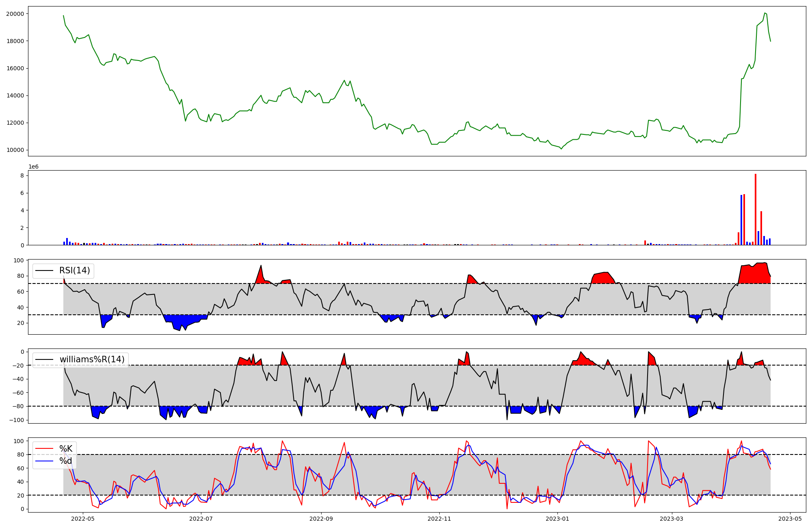Click the black RSI legend line sample
The height and width of the screenshot is (528, 812).
coord(44,270)
